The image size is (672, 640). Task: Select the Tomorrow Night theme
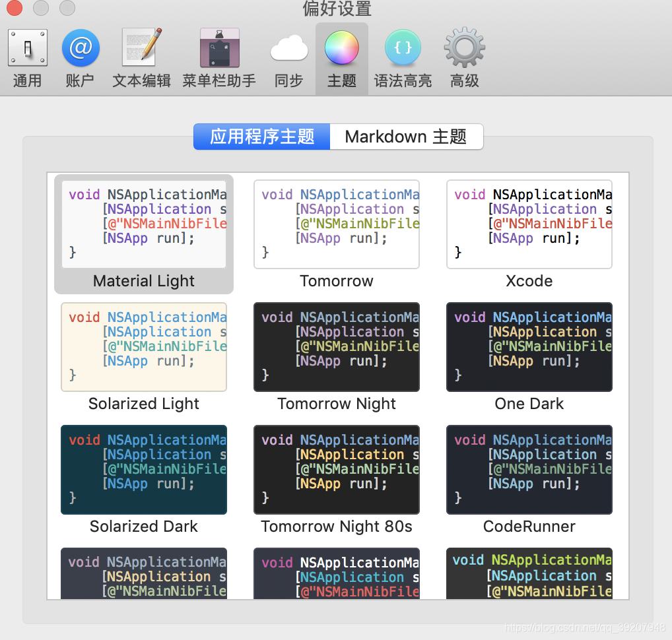point(337,347)
